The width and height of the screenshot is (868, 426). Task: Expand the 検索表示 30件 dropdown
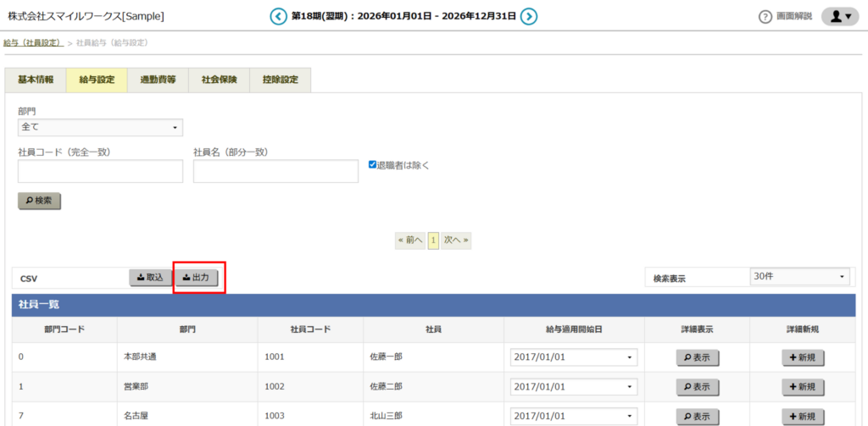pos(799,277)
